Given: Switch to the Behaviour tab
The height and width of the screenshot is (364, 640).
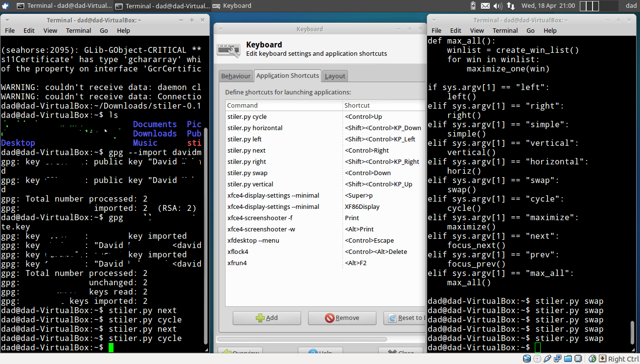Looking at the screenshot, I should 236,76.
